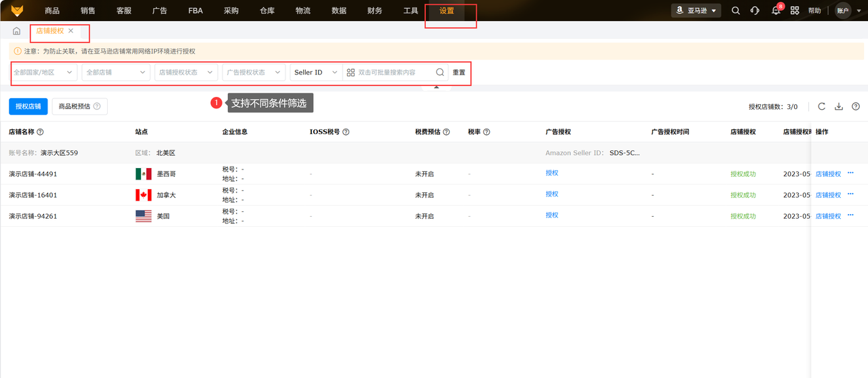
Task: Download the store list via export icon
Action: (x=839, y=106)
